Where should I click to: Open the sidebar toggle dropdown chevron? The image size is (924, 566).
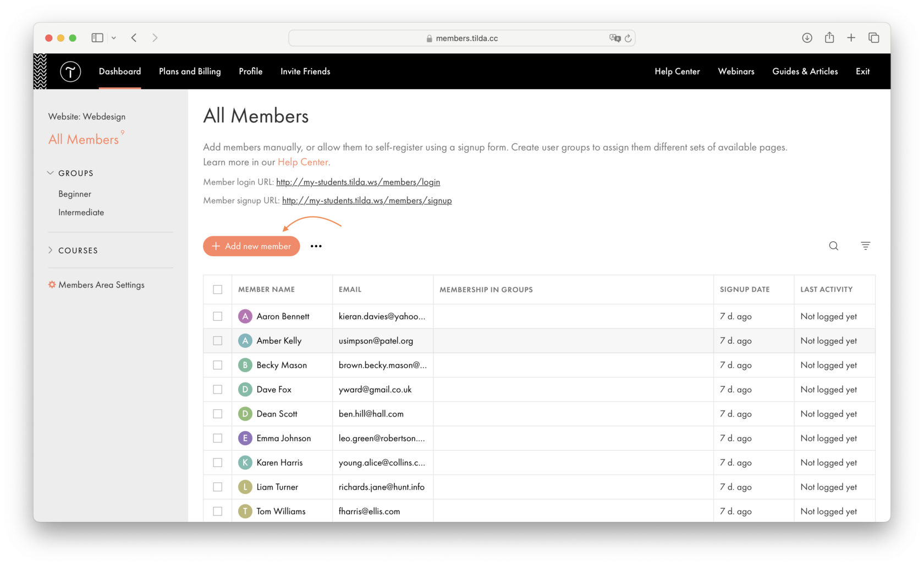coord(114,37)
